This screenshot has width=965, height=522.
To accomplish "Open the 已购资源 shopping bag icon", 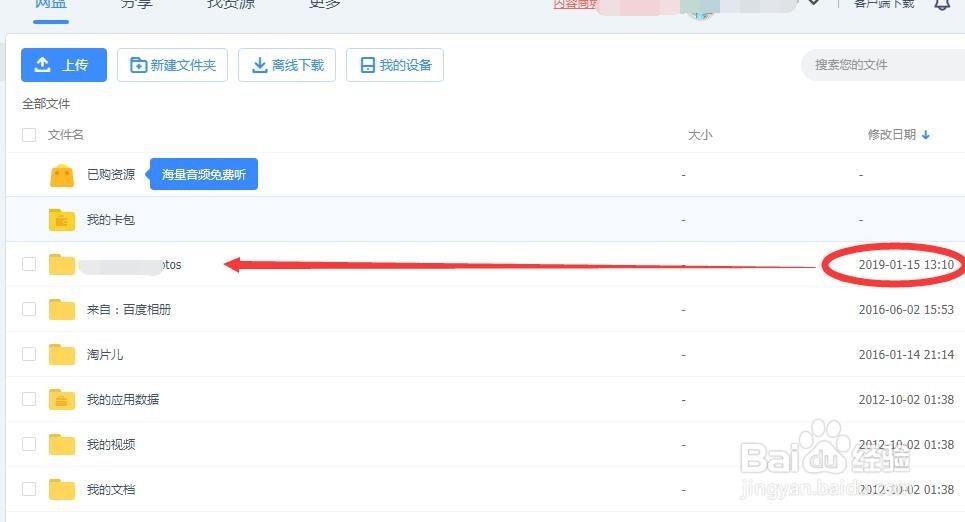I will [62, 175].
